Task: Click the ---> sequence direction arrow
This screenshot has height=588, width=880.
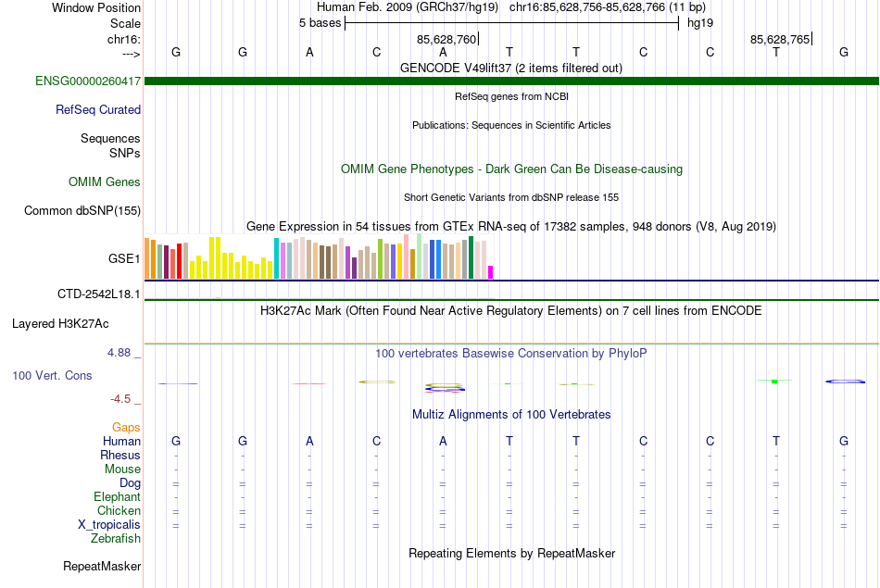Action: coord(131,54)
